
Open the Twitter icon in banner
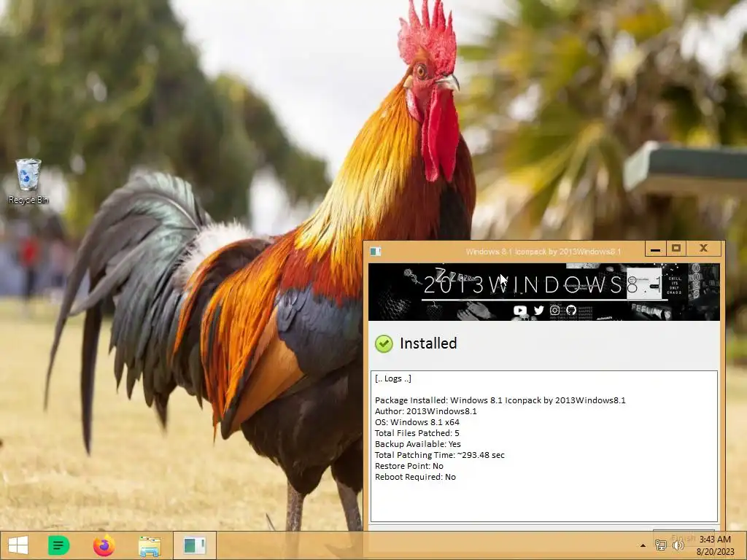coord(539,311)
